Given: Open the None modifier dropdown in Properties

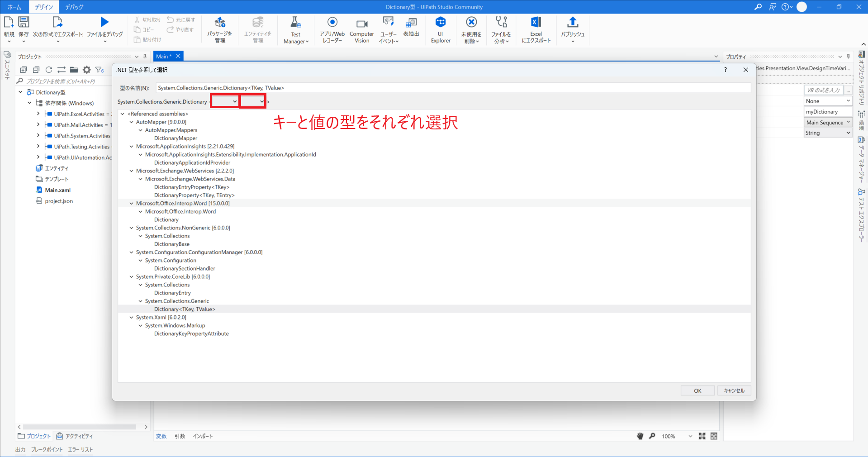Looking at the screenshot, I should coord(828,101).
